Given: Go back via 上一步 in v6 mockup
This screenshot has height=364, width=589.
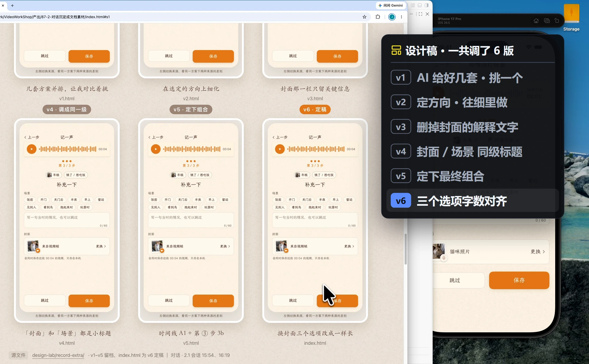Looking at the screenshot, I should click(x=280, y=137).
